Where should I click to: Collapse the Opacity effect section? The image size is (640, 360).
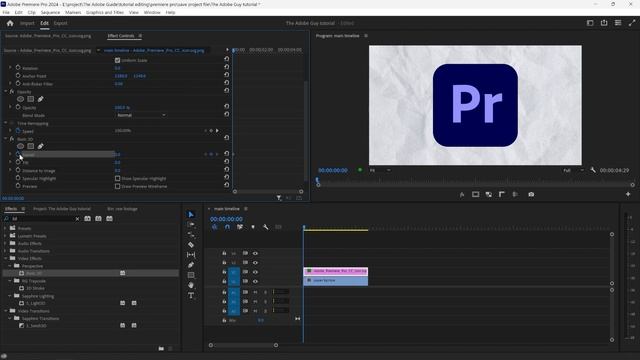point(6,91)
